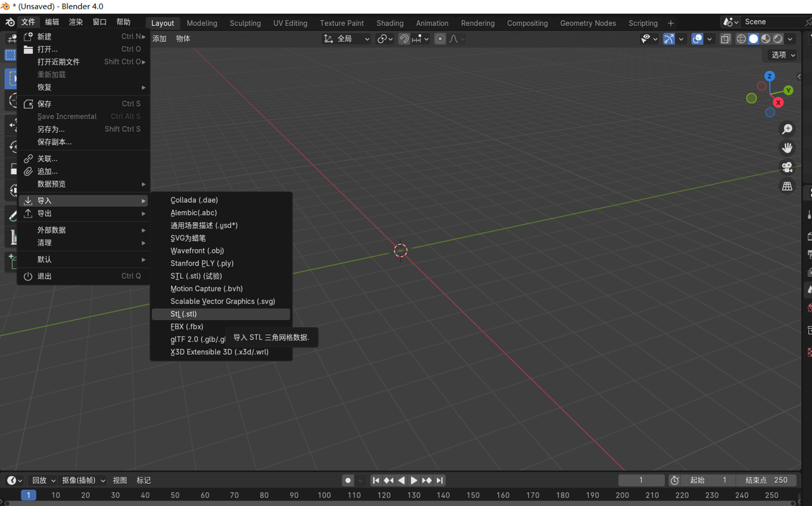
Task: Switch to Modeling workspace tab
Action: point(202,23)
